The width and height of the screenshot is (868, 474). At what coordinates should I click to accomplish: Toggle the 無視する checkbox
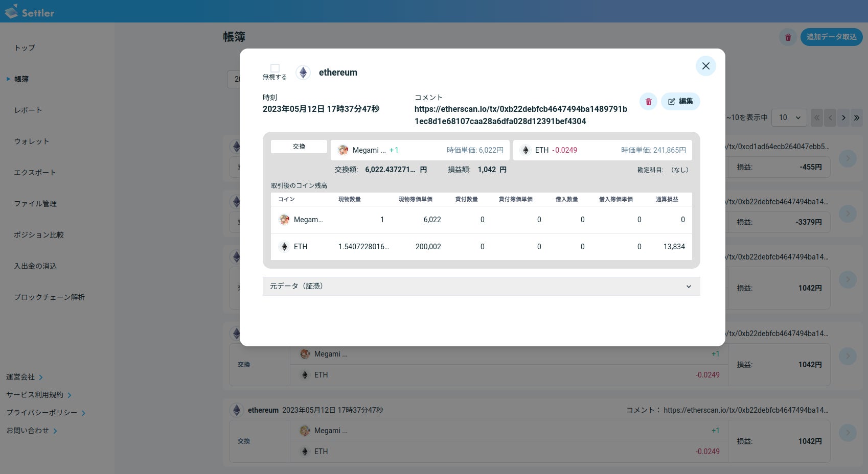[275, 68]
